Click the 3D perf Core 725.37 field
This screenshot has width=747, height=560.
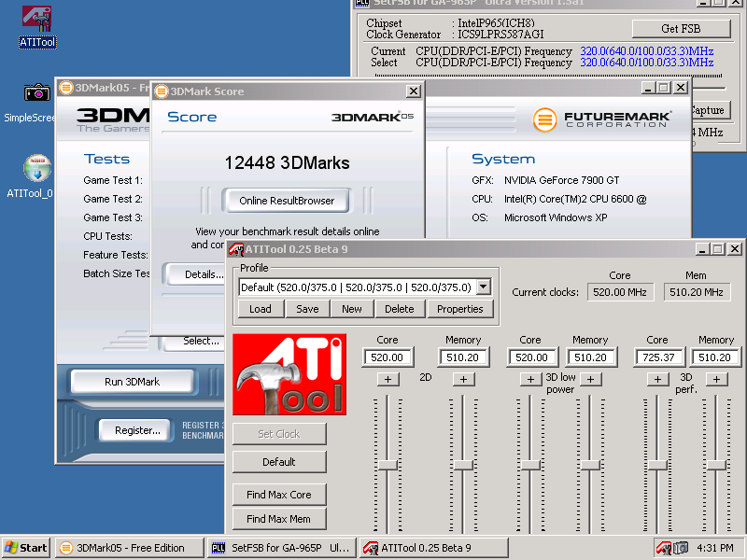(x=659, y=357)
